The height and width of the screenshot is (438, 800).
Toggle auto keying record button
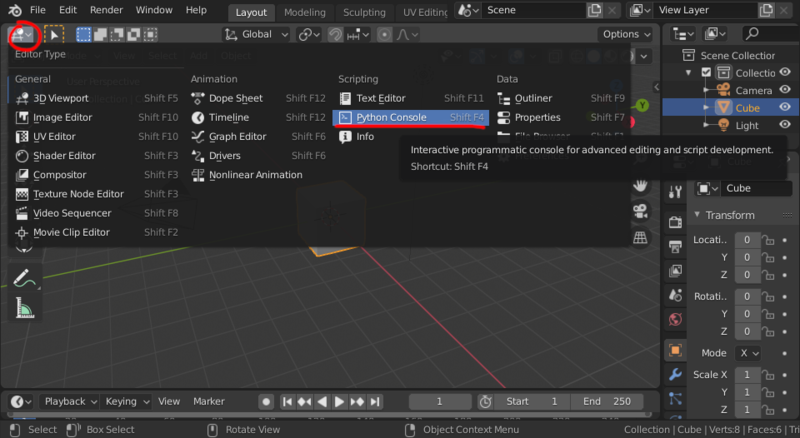pyautogui.click(x=266, y=402)
